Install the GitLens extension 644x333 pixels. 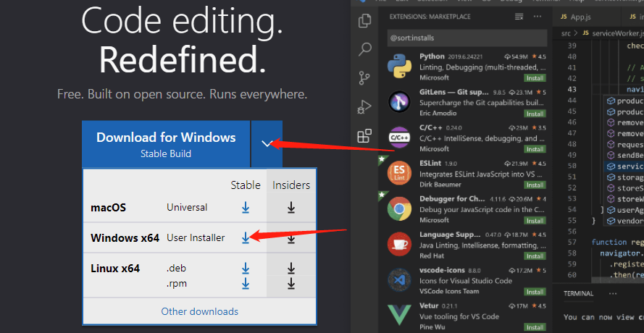535,114
